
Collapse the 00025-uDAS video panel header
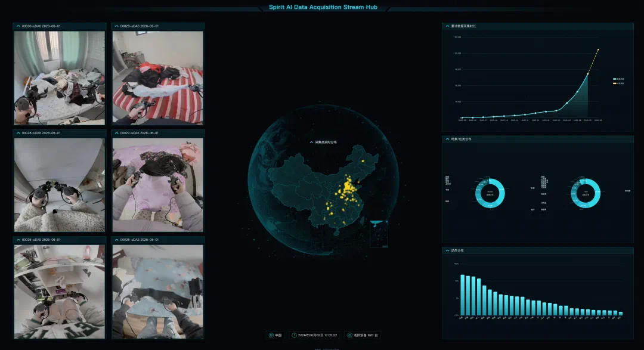(x=157, y=240)
